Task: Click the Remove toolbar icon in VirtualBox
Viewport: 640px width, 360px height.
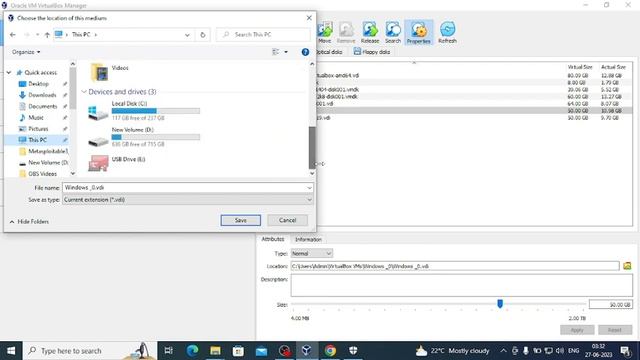Action: point(346,32)
